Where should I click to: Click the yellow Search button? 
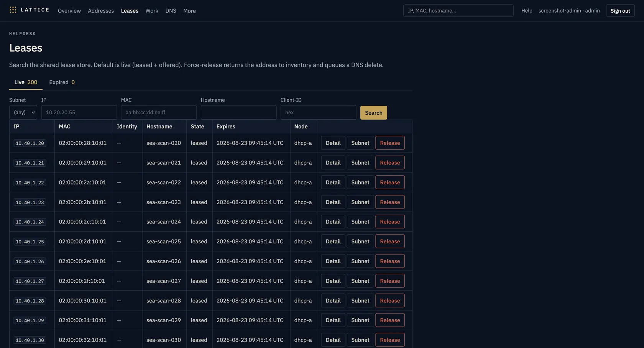pyautogui.click(x=373, y=113)
